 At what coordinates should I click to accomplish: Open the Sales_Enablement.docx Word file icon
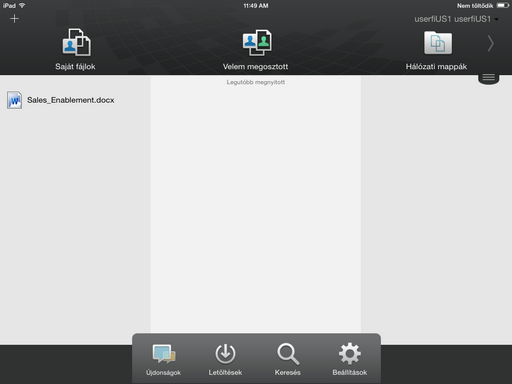tap(14, 100)
